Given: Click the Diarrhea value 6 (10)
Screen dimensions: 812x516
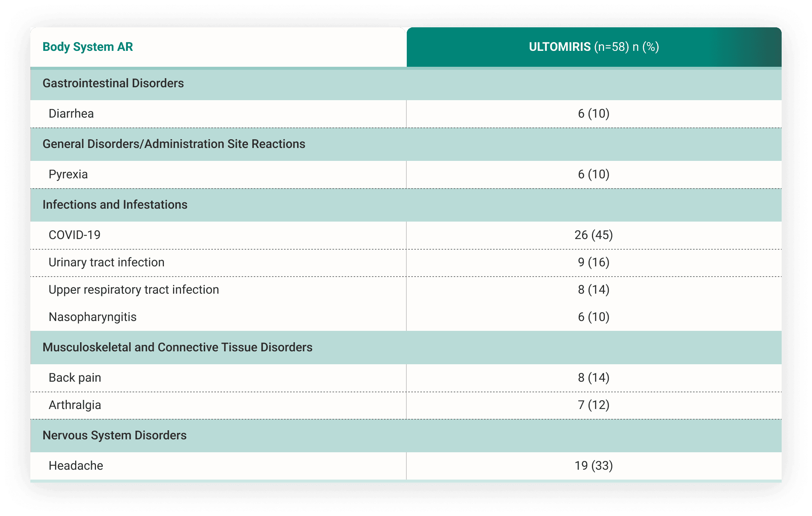Looking at the screenshot, I should pos(593,114).
